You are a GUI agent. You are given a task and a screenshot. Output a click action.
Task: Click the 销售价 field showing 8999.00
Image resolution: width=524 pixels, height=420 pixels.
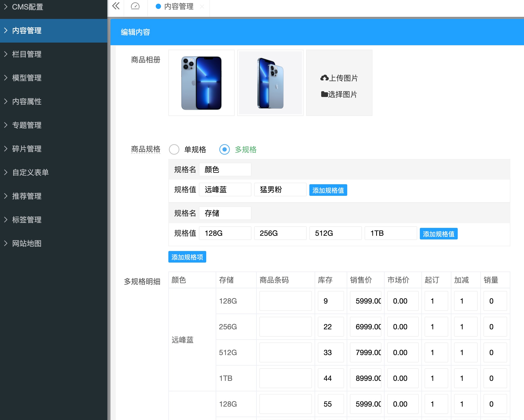(x=366, y=378)
